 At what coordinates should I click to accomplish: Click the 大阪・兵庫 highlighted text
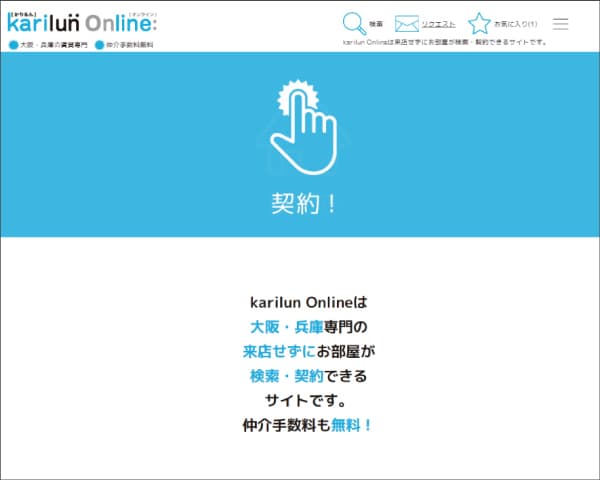pos(287,327)
